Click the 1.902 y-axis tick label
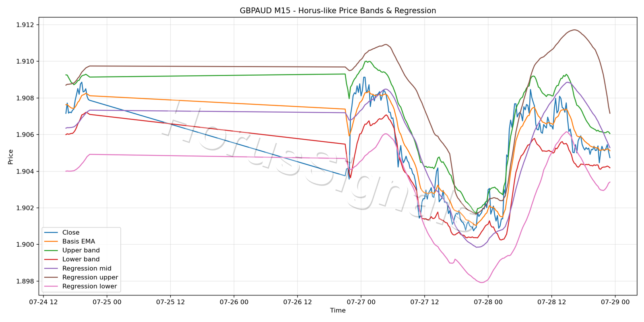Image resolution: width=644 pixels, height=322 pixels. pyautogui.click(x=25, y=208)
